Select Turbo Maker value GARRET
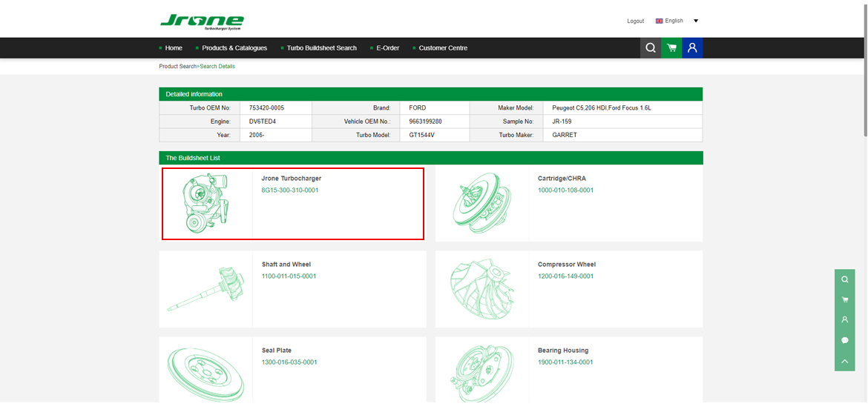The height and width of the screenshot is (418, 868). coord(564,135)
